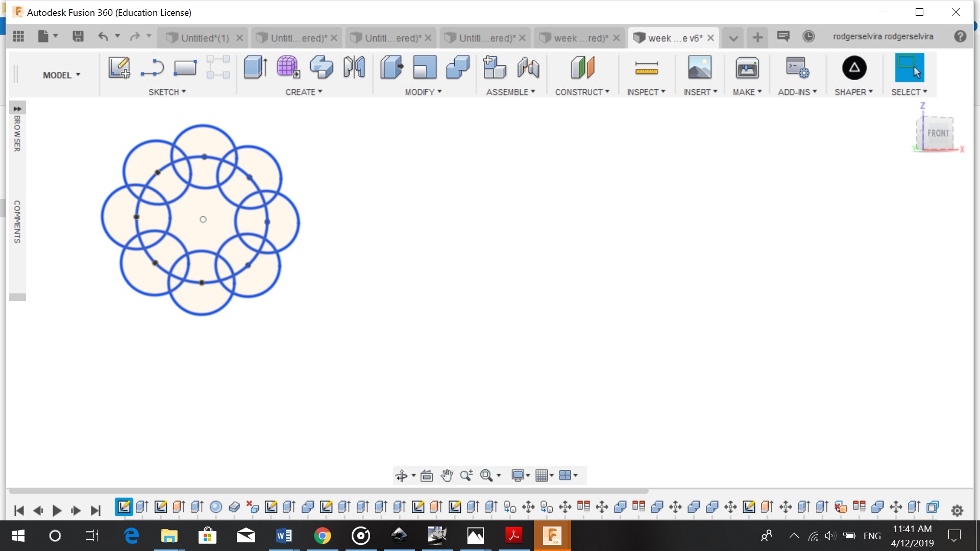Open the ASSEMBLE menu
980x551 pixels.
pyautogui.click(x=510, y=92)
